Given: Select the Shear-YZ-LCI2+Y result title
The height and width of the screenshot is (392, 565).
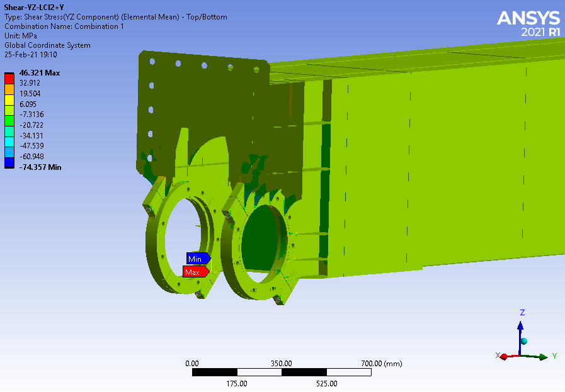Looking at the screenshot, I should tap(35, 8).
